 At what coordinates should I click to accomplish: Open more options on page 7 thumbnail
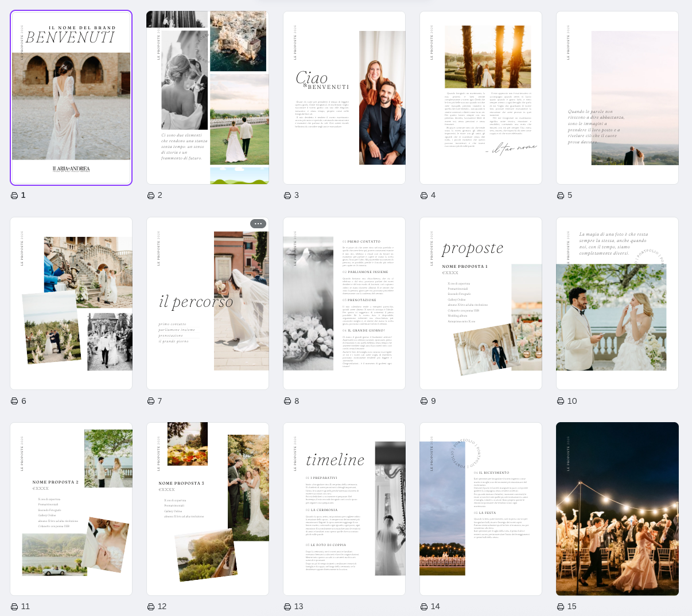[x=258, y=224]
